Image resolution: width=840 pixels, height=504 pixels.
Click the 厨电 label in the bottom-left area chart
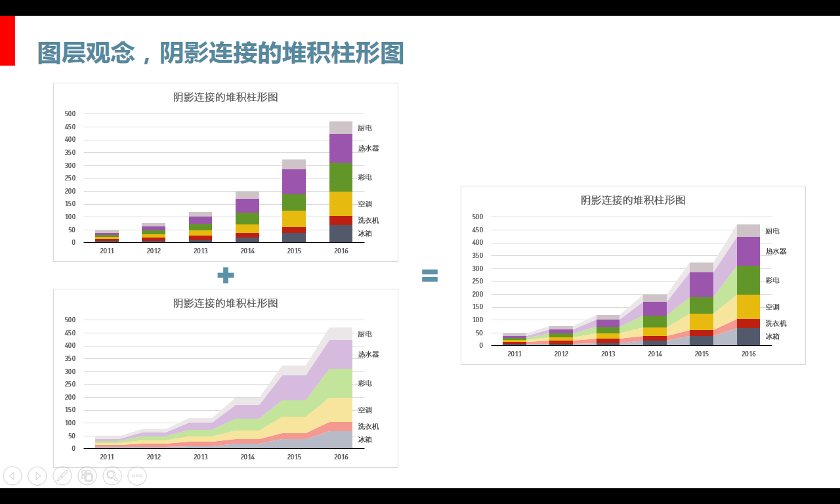click(365, 334)
